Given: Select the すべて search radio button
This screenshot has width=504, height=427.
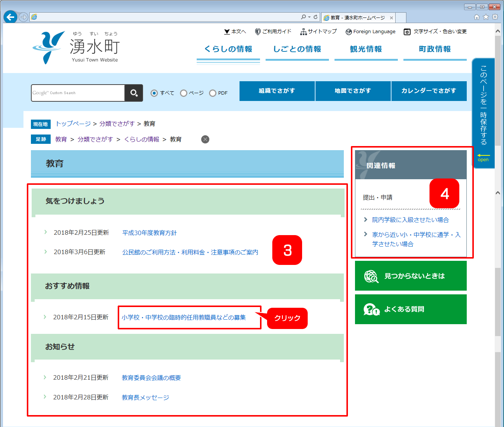Looking at the screenshot, I should [x=154, y=93].
